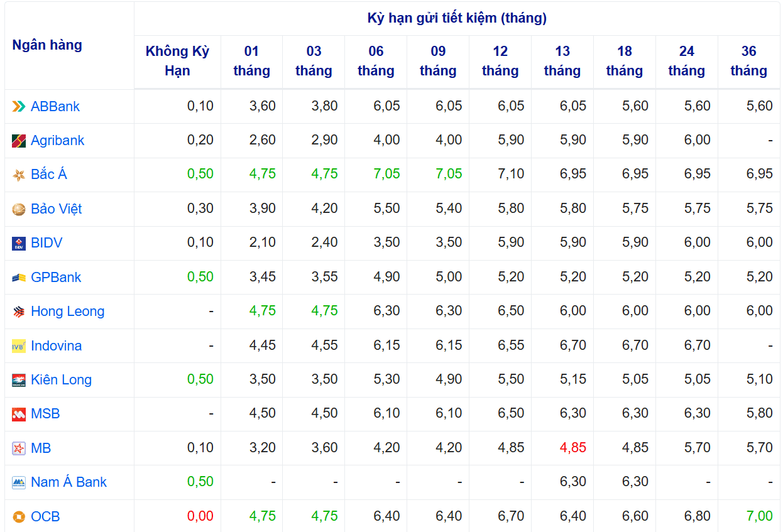
Task: Open the Bảo Việt bank link
Action: tap(57, 209)
